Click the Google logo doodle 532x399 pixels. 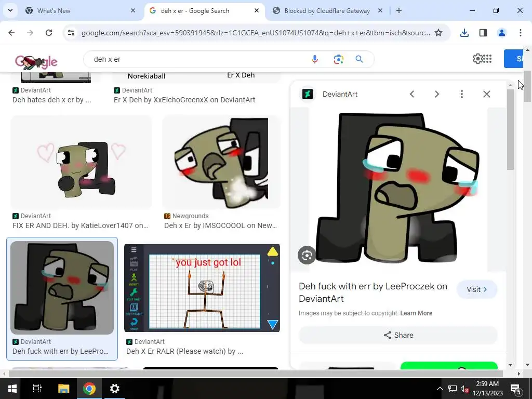[36, 61]
